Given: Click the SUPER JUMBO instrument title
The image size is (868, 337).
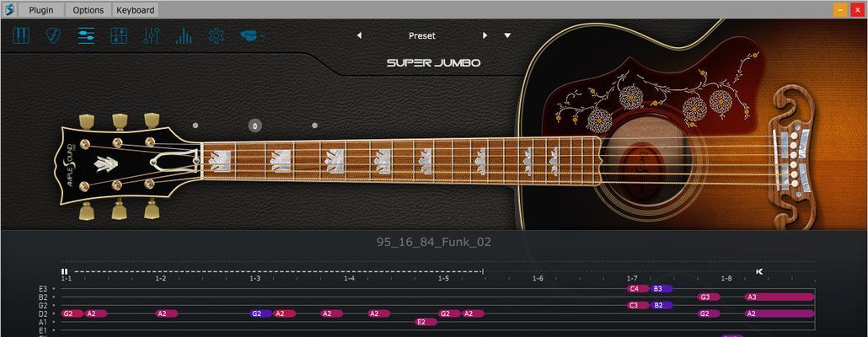Looking at the screenshot, I should (433, 62).
